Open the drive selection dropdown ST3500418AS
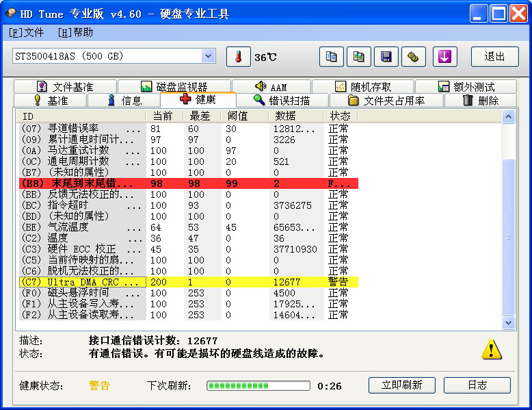This screenshot has height=410, width=532. click(114, 56)
